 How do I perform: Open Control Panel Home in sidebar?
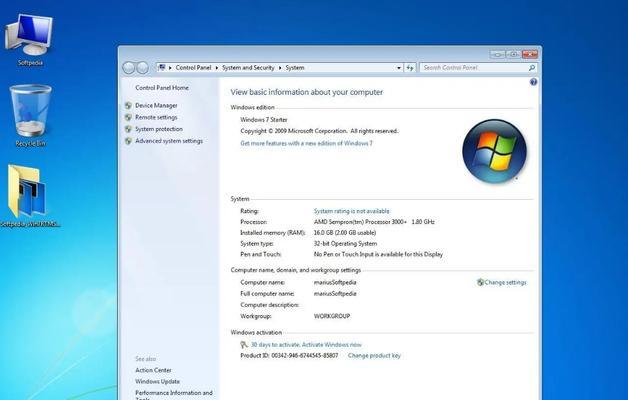click(162, 88)
